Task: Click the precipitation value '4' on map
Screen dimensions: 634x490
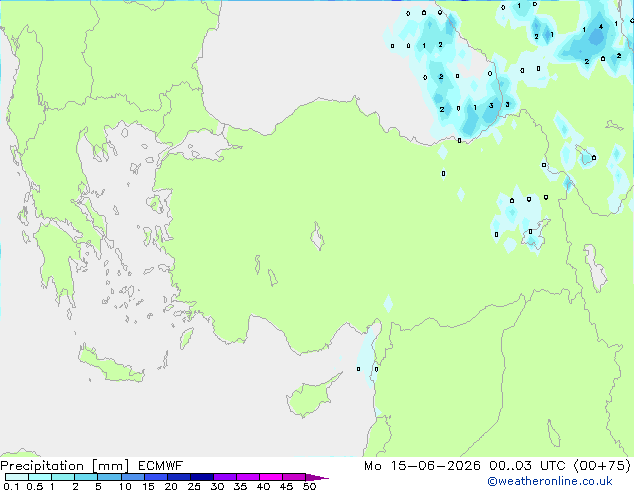Action: (x=601, y=27)
